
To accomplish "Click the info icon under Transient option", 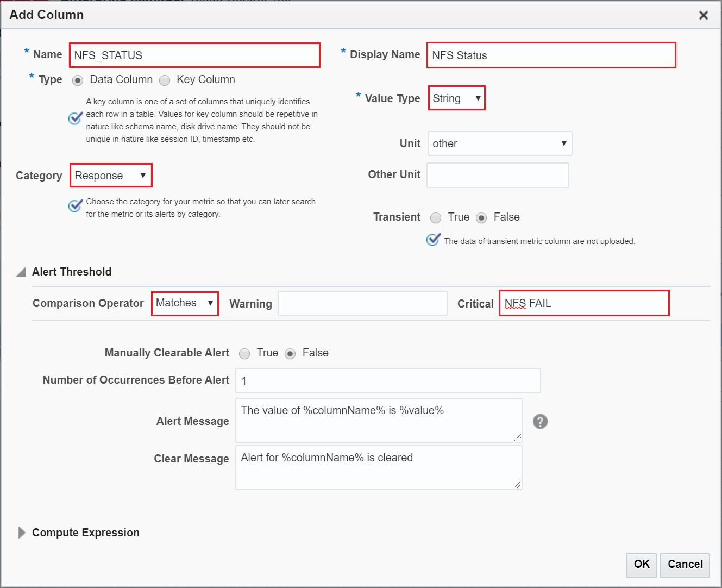I will click(x=433, y=240).
